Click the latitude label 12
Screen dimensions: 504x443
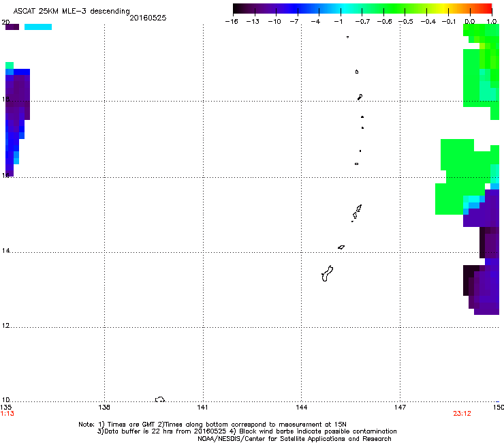click(5, 326)
